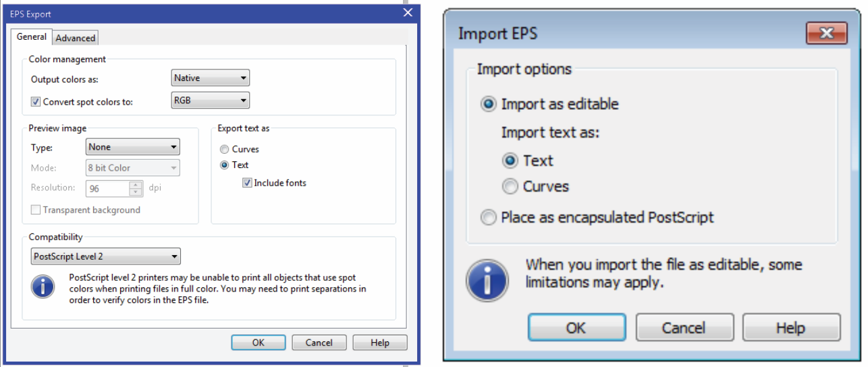
Task: Switch to the General tab
Action: click(x=32, y=36)
